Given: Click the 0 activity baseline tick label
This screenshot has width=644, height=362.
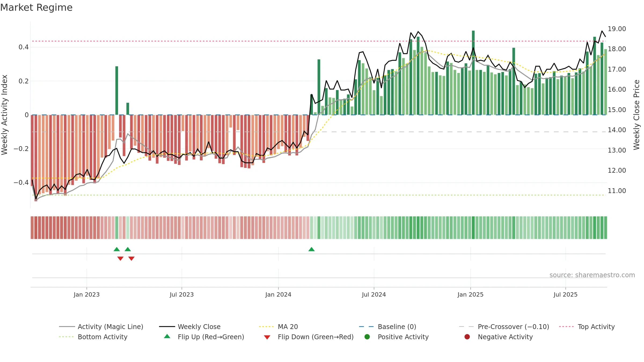Looking at the screenshot, I should pos(27,115).
